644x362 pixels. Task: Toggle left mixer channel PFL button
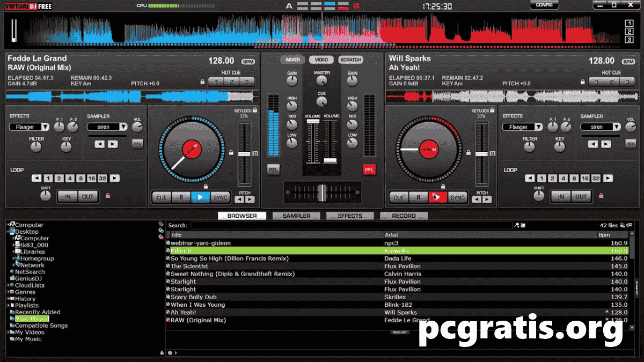[274, 169]
